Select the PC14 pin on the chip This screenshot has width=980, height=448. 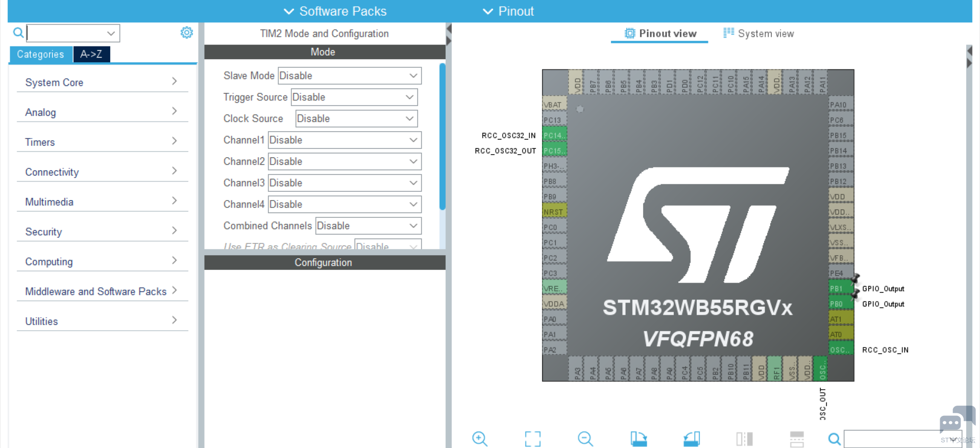click(554, 135)
